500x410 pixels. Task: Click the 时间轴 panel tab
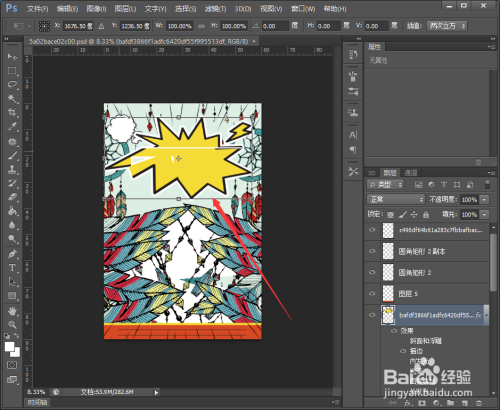click(x=37, y=402)
